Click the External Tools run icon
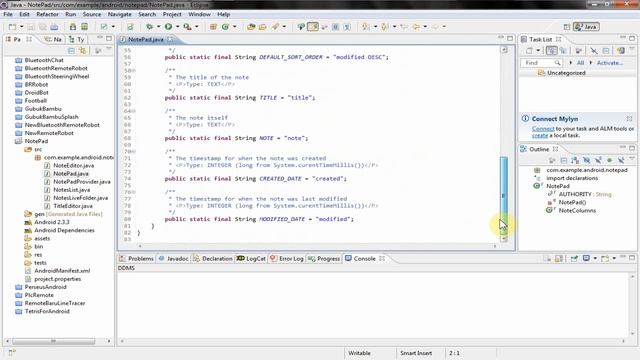640x360 pixels. point(187,27)
